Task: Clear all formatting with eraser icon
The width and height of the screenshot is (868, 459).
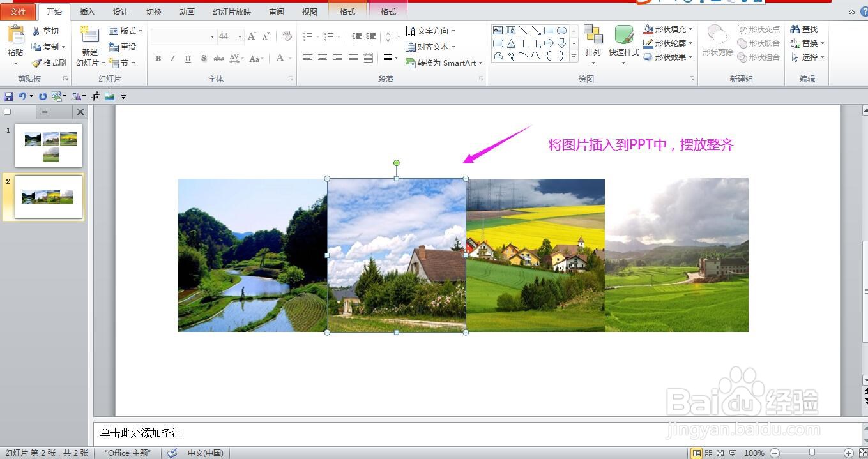Action: click(287, 36)
